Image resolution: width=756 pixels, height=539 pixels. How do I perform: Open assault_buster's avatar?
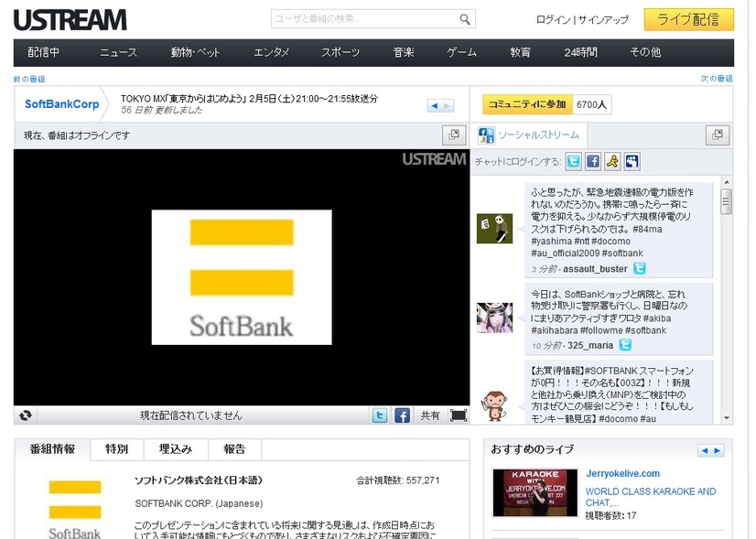point(494,229)
